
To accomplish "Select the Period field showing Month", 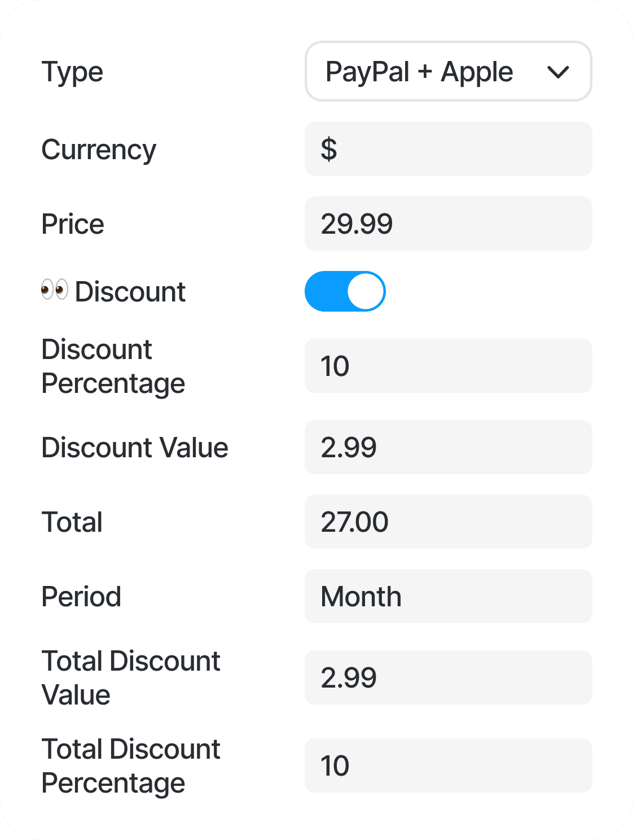I will (449, 596).
